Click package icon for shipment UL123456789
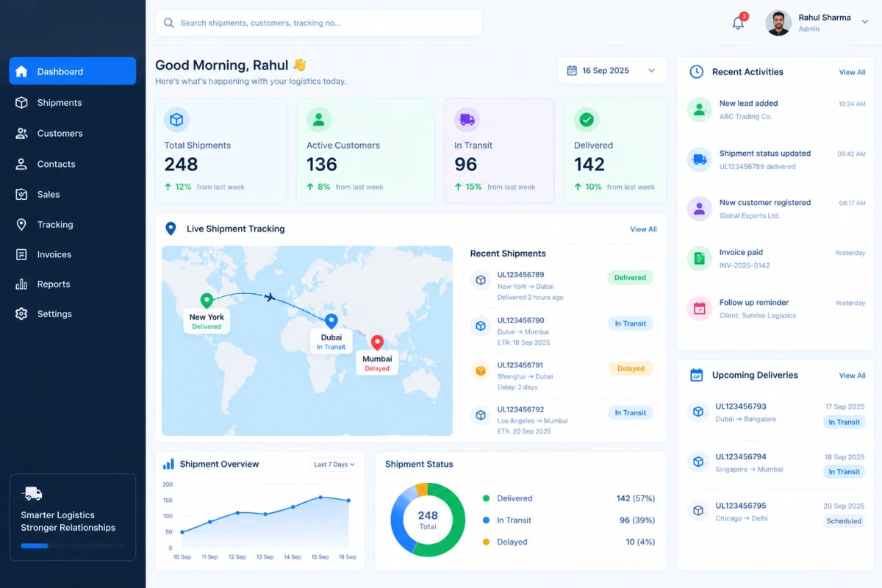The width and height of the screenshot is (882, 588). click(x=481, y=280)
